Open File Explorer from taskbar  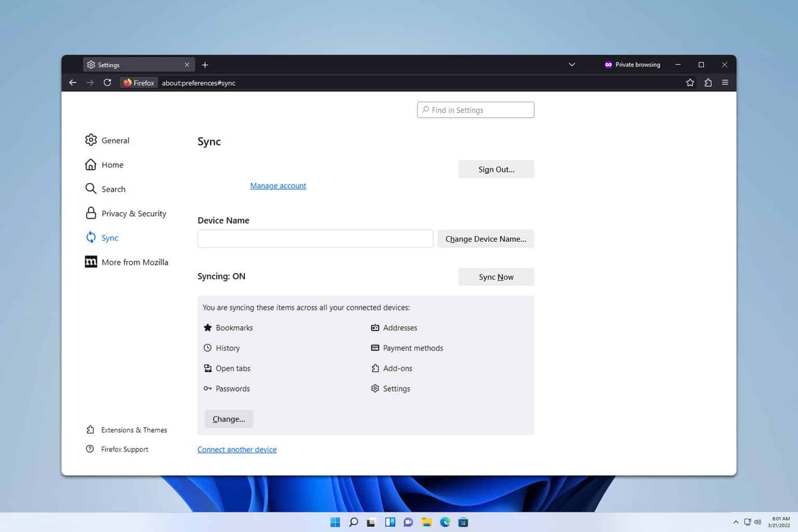(427, 522)
